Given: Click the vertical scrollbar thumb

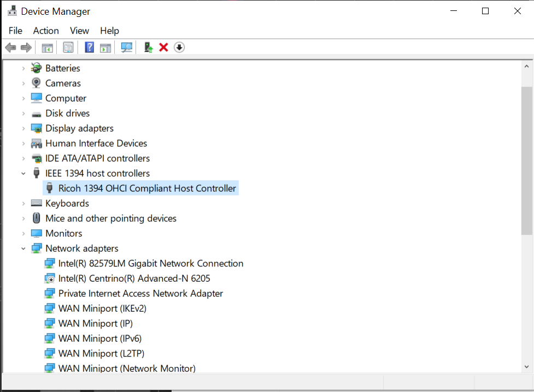Looking at the screenshot, I should [x=526, y=161].
